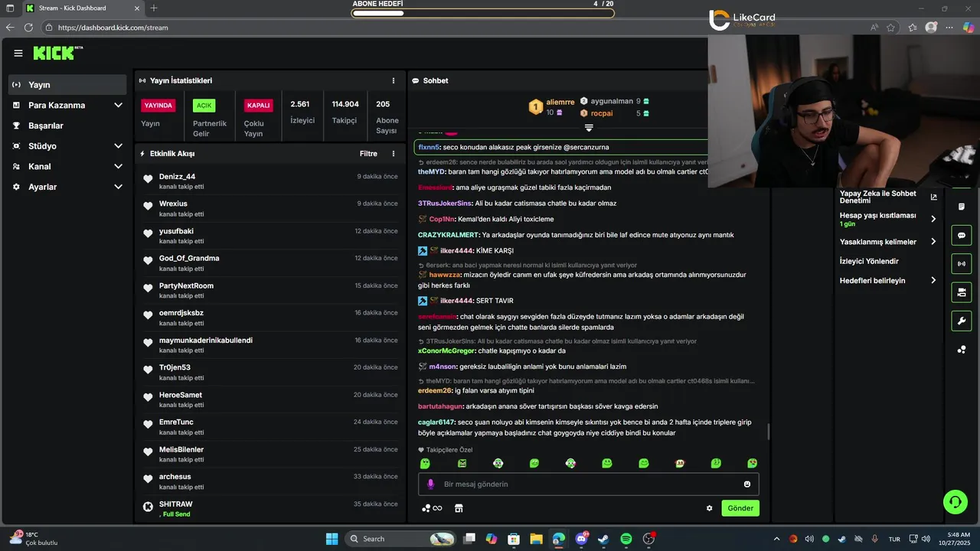The width and height of the screenshot is (980, 551).
Task: Open a new browser tab
Action: click(154, 8)
